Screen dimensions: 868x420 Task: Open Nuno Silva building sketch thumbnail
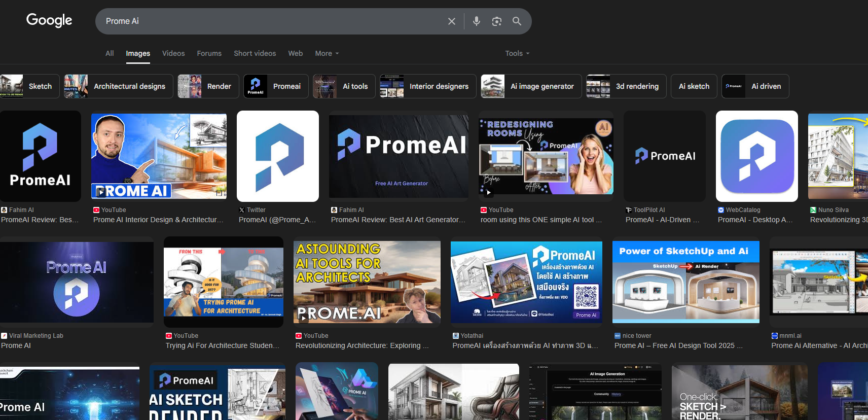(x=838, y=156)
